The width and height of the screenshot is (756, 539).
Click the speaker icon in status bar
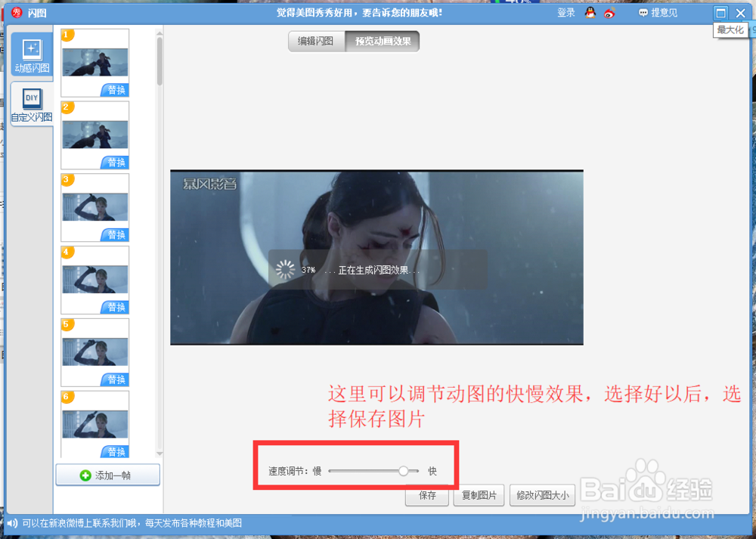coord(13,523)
